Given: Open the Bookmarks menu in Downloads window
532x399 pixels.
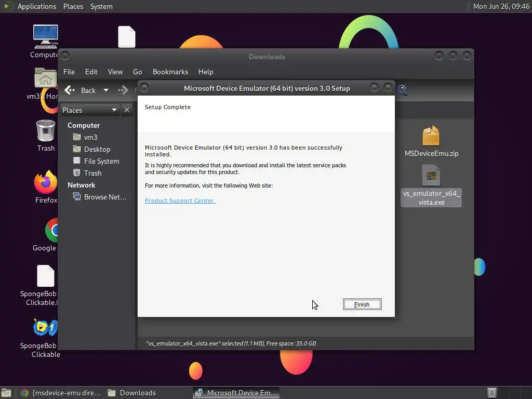Looking at the screenshot, I should pos(170,72).
